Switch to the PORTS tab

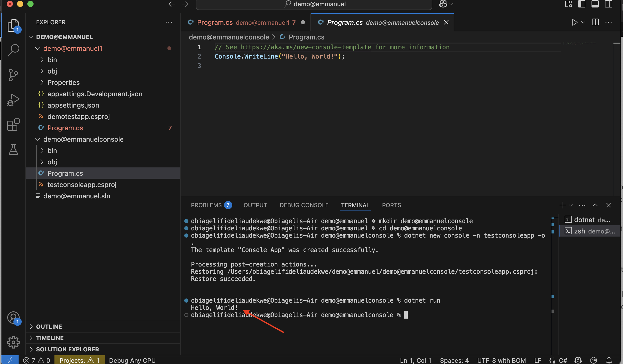pos(392,205)
